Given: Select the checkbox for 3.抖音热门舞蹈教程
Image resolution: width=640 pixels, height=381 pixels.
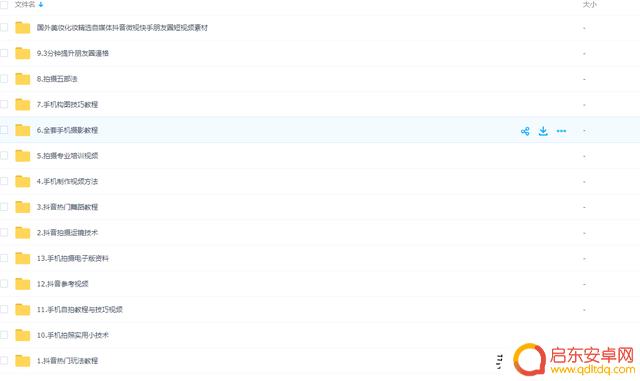Looking at the screenshot, I should pyautogui.click(x=4, y=207).
